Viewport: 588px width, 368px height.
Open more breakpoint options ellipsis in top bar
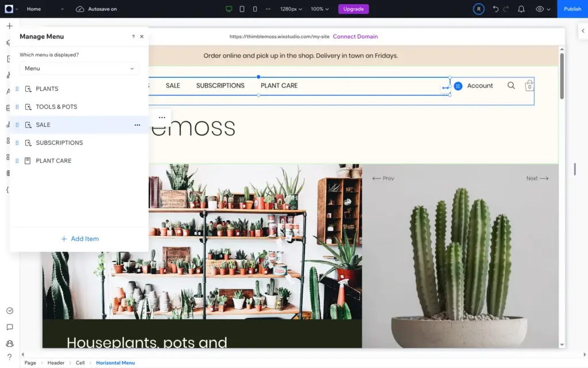pos(268,9)
